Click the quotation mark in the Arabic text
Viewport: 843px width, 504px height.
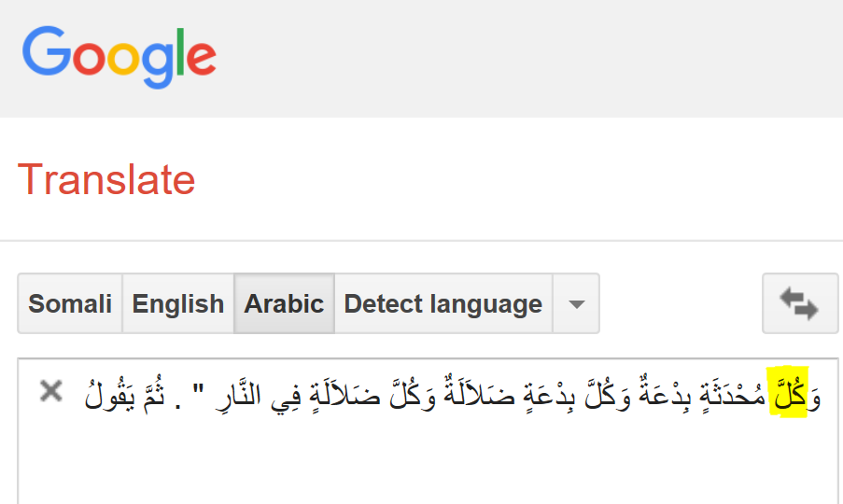coord(199,388)
